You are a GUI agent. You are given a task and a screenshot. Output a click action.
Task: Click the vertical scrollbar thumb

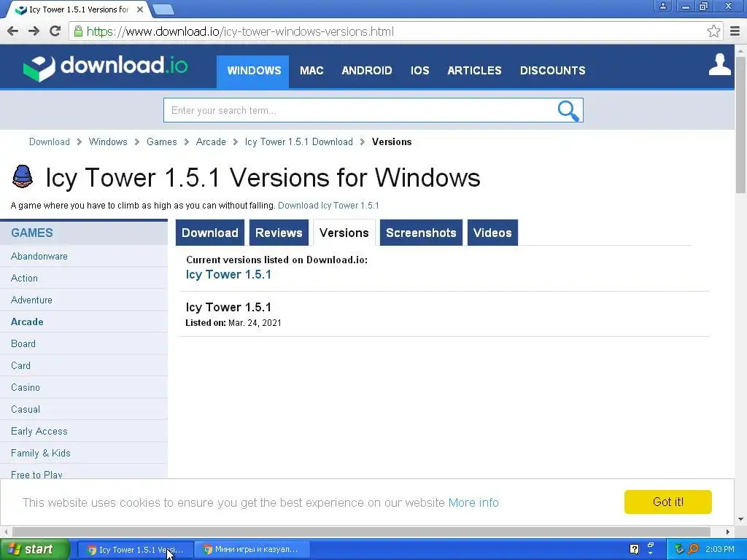coord(740,125)
